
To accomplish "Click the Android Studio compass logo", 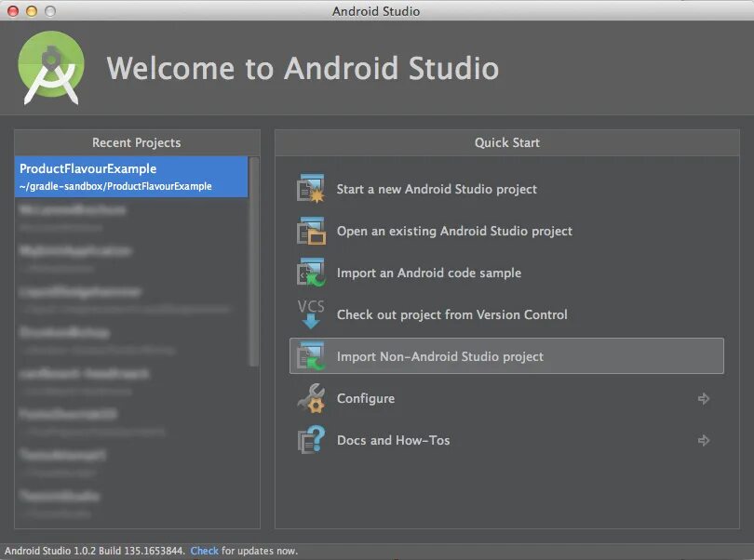I will (51, 68).
